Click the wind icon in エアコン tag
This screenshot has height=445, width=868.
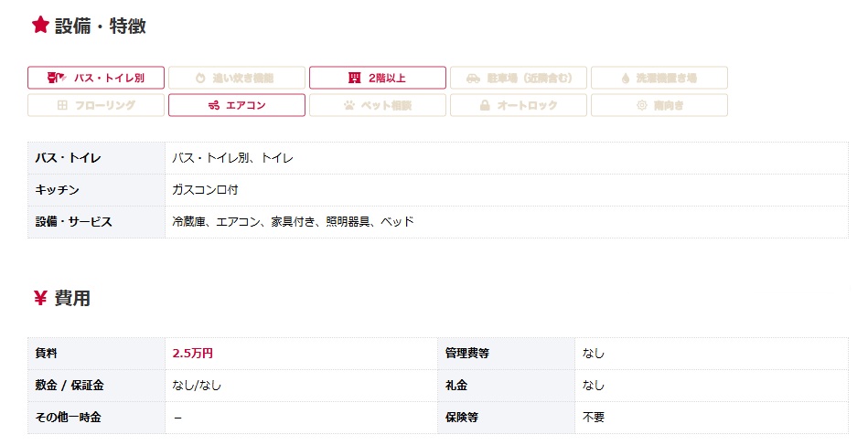click(213, 105)
